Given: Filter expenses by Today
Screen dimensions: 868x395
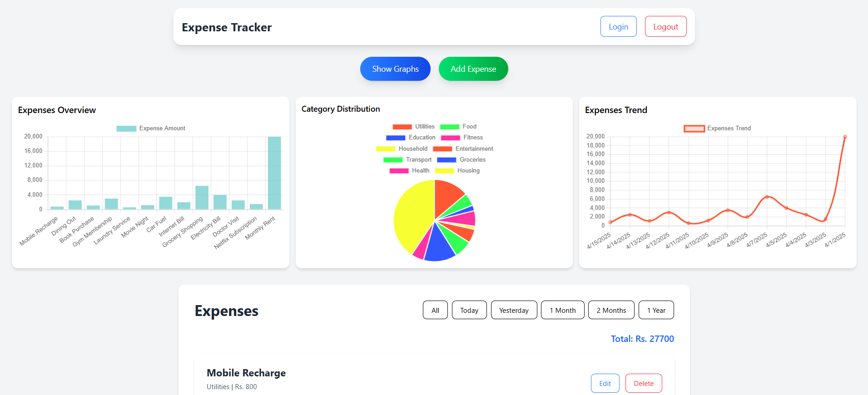Looking at the screenshot, I should [469, 310].
